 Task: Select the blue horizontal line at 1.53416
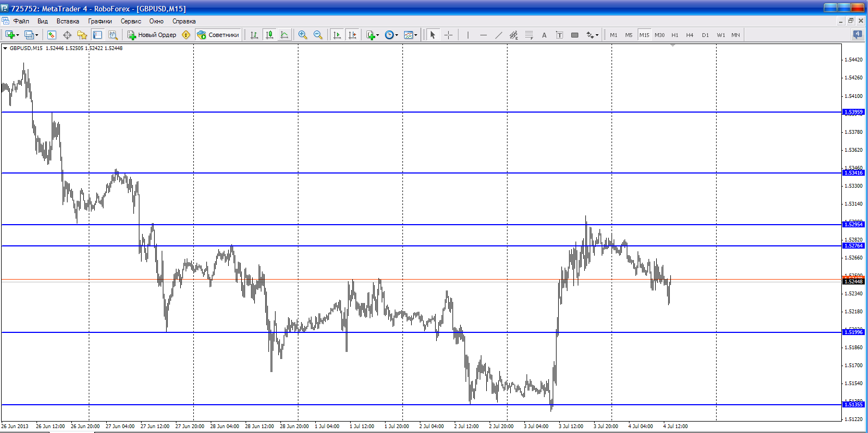point(421,173)
